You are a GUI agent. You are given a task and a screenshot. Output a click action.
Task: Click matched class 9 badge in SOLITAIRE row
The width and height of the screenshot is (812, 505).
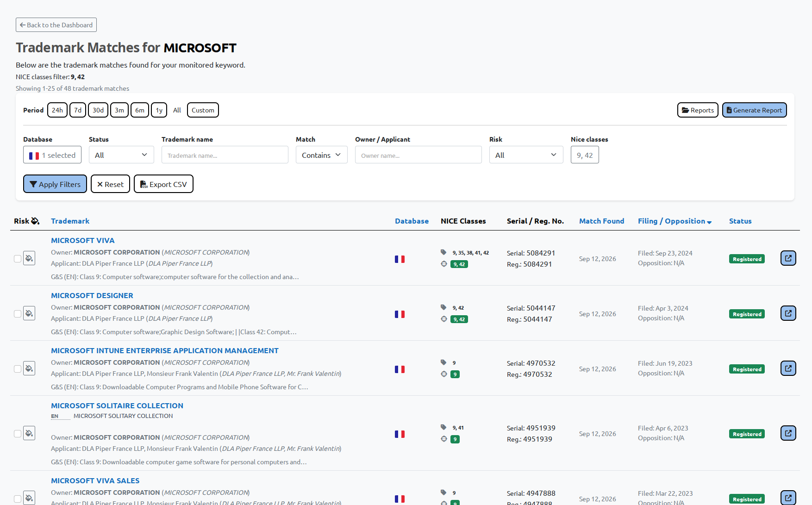(455, 439)
